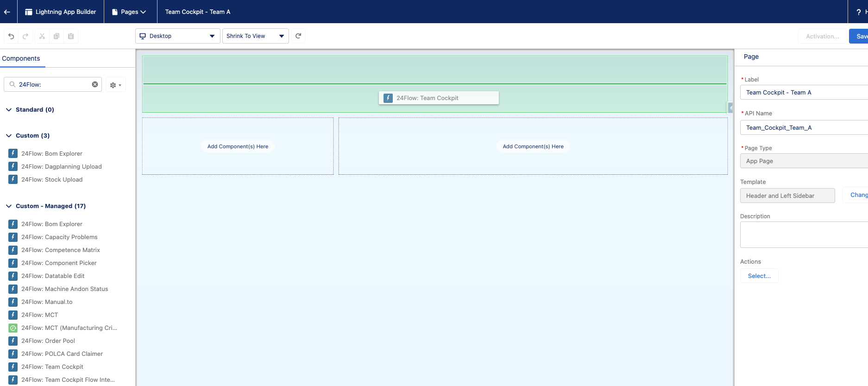Click the back arrow icon
Viewport: 868px width, 386px height.
coord(7,12)
